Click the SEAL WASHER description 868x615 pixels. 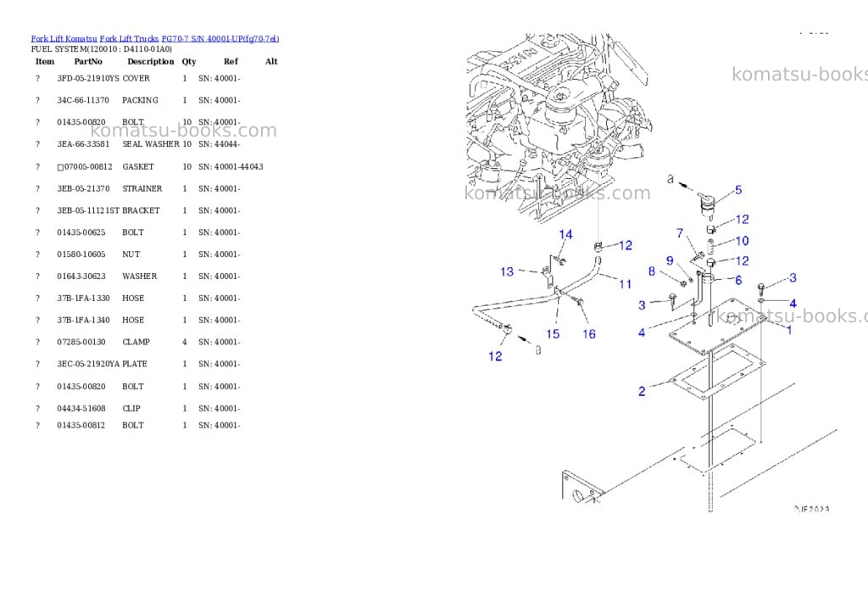tap(151, 144)
